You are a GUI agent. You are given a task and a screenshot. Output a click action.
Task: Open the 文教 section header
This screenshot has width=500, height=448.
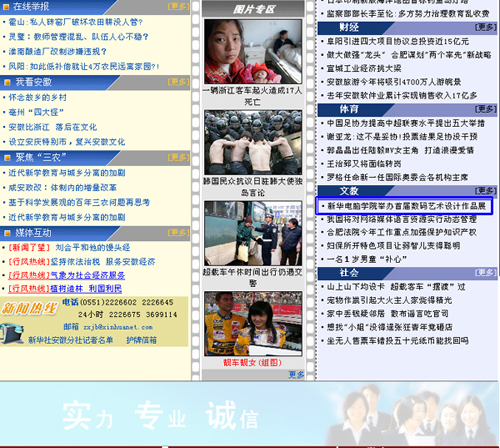(x=349, y=191)
